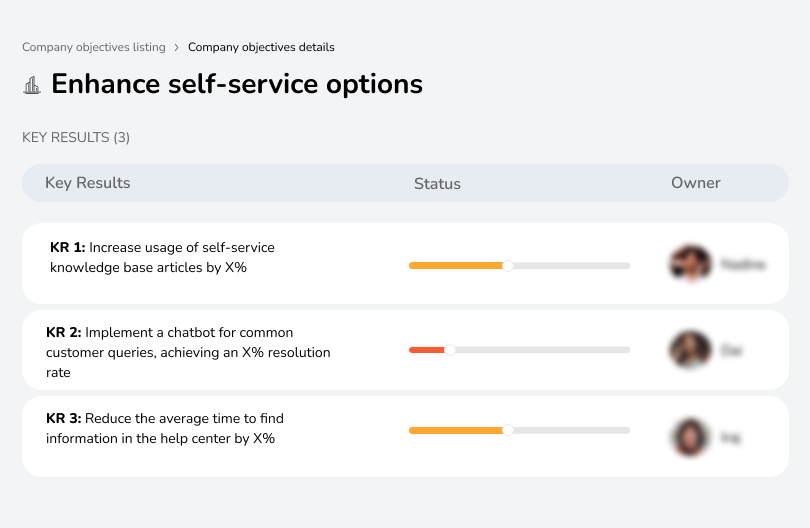
Task: Click the red KR 2 progress slider handle
Action: [x=449, y=350]
